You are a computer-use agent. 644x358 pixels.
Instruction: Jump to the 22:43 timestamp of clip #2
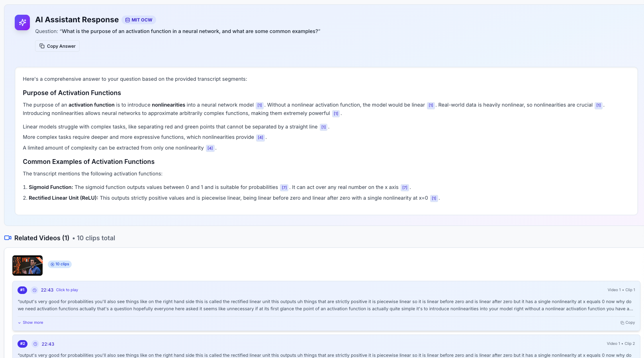(48, 344)
